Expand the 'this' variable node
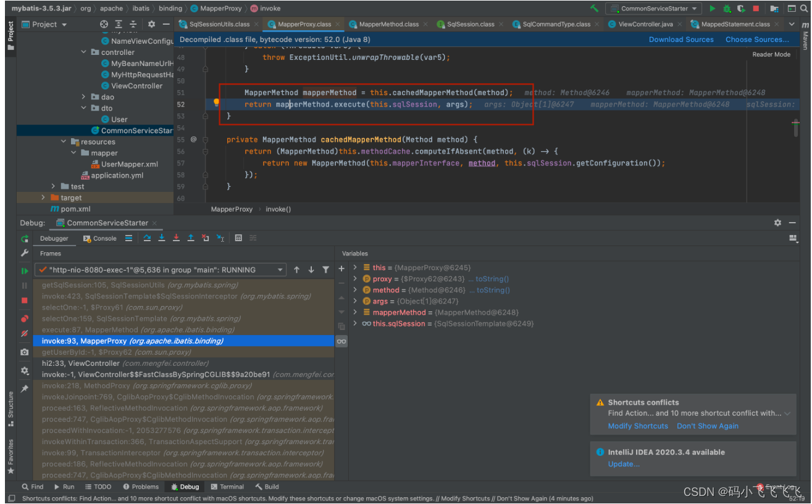The height and width of the screenshot is (504, 812). [x=355, y=268]
